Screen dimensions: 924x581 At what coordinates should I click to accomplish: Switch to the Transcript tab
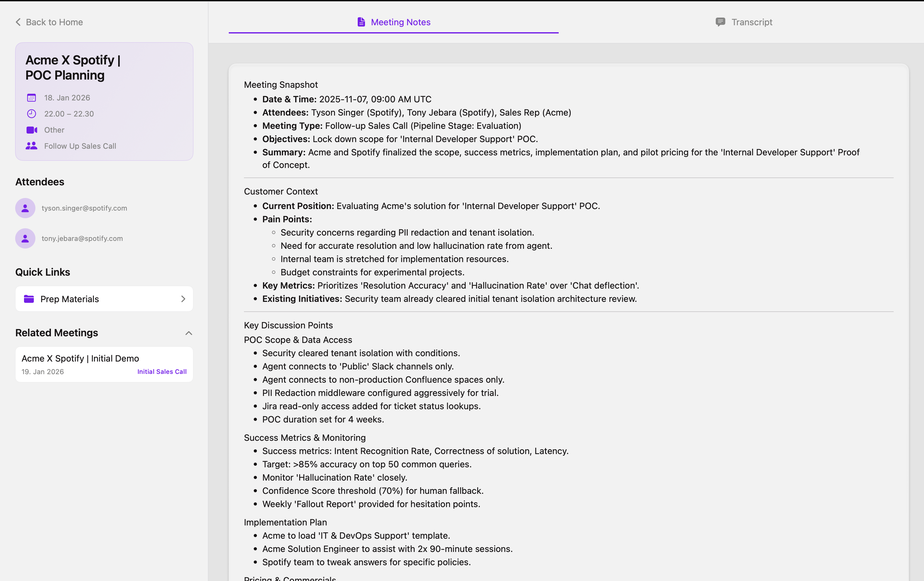[x=744, y=22]
